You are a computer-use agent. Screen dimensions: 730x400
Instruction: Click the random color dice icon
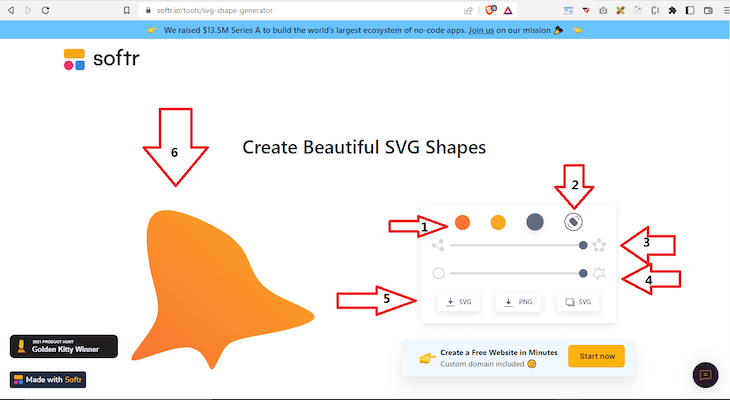(x=573, y=222)
